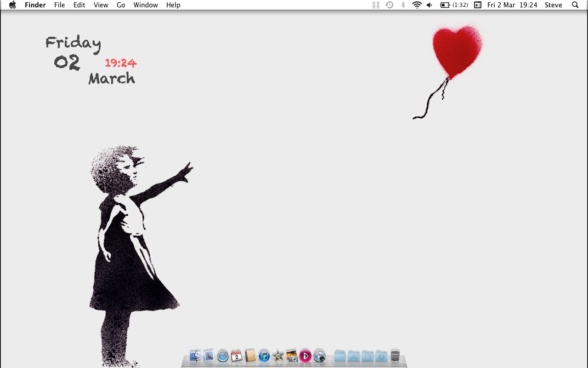Open the Help menu

click(173, 5)
